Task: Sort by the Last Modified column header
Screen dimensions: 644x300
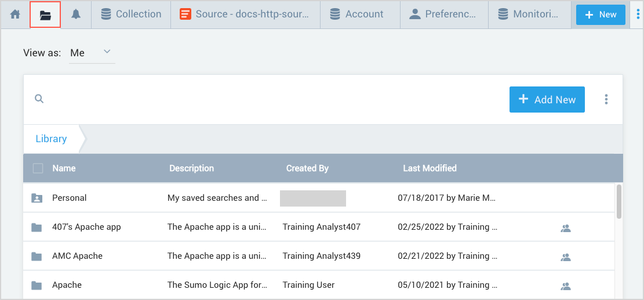Action: (430, 168)
